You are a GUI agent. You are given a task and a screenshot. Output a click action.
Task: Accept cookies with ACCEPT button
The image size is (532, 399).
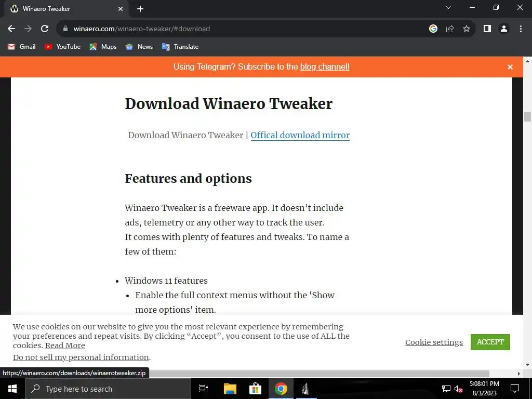(x=490, y=342)
